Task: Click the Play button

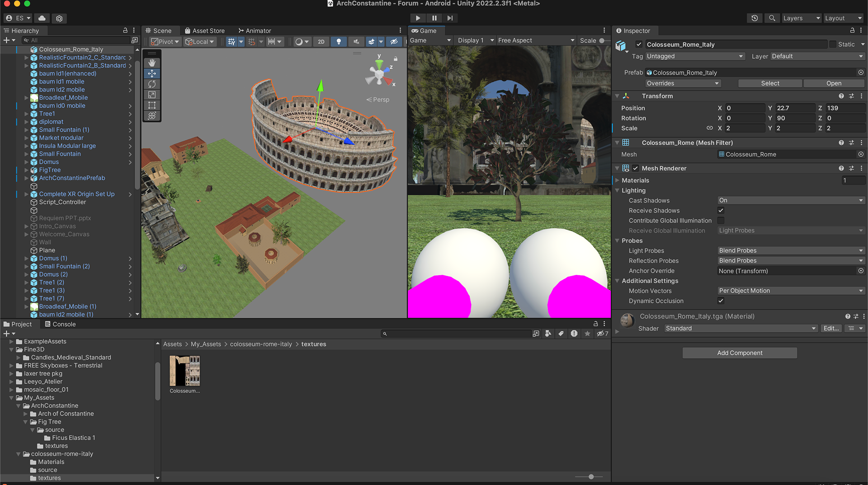Action: 418,18
